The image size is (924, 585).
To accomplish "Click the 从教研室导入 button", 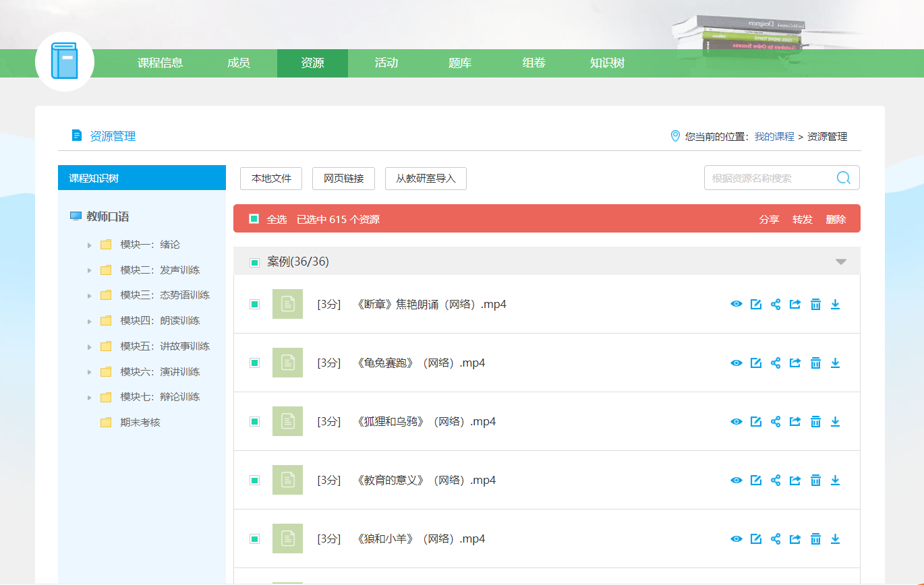I will pos(426,179).
